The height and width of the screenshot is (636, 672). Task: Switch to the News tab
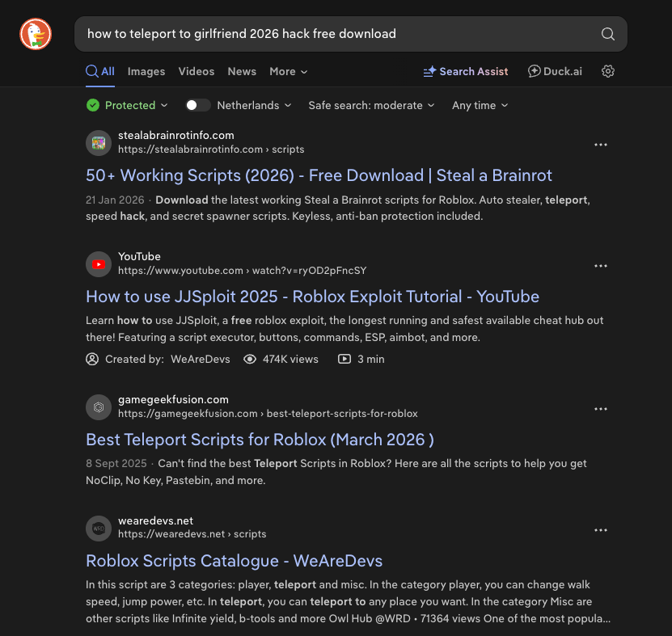pos(242,71)
